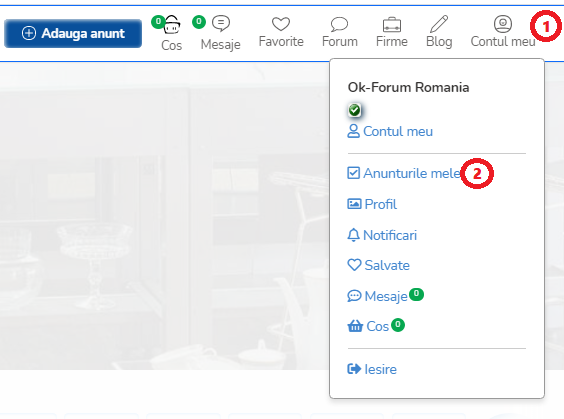Select Anunturile mele menu entry
The image size is (564, 419).
pos(404,173)
